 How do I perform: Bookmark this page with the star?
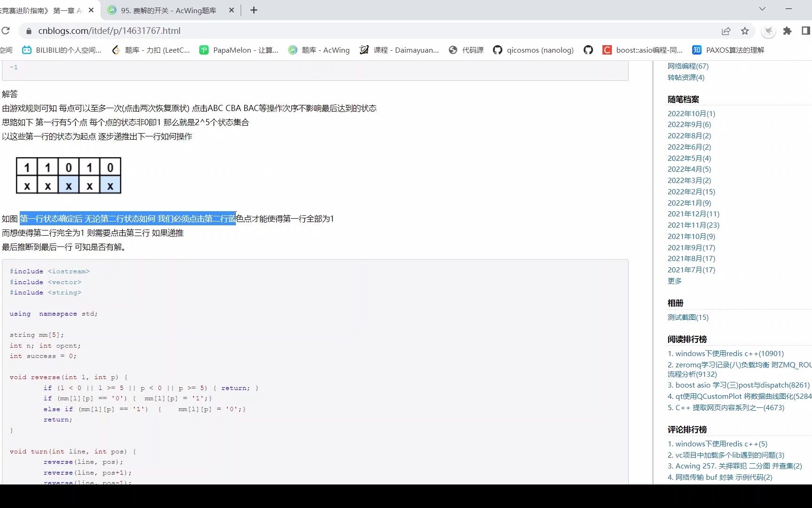(744, 31)
